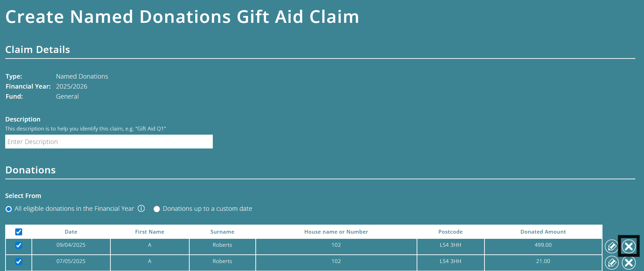
Task: Click the Named Donations type value
Action: pos(82,76)
